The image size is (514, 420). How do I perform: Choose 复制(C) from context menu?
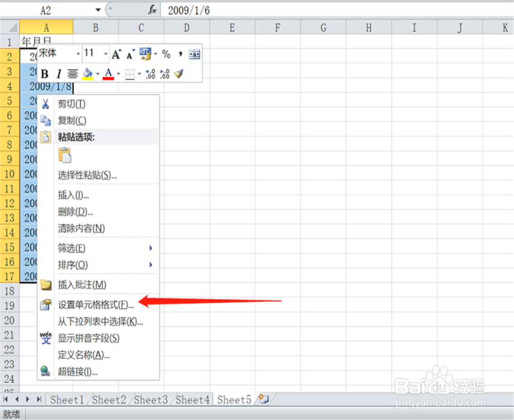point(98,121)
